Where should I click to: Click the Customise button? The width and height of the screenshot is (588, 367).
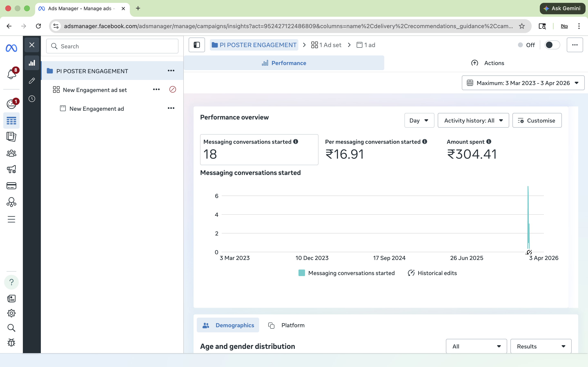click(x=537, y=120)
